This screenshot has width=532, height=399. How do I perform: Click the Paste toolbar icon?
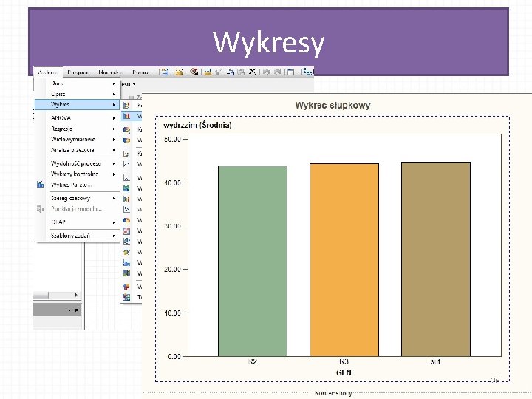click(x=241, y=72)
